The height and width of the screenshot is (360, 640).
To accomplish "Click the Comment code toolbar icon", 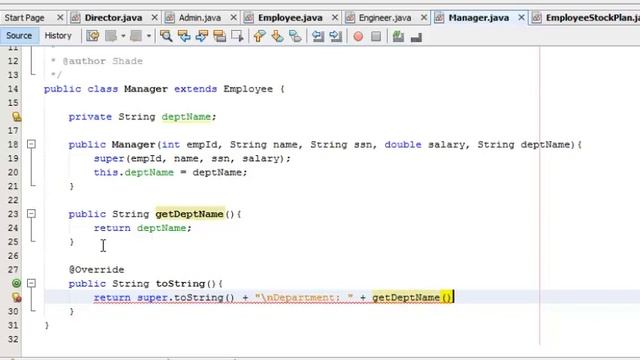I will (398, 36).
